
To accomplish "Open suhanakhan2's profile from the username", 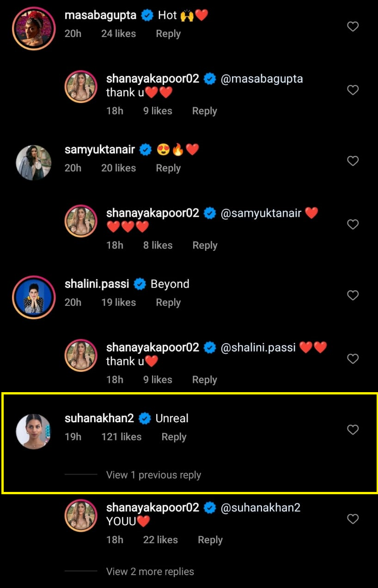I will [x=99, y=418].
